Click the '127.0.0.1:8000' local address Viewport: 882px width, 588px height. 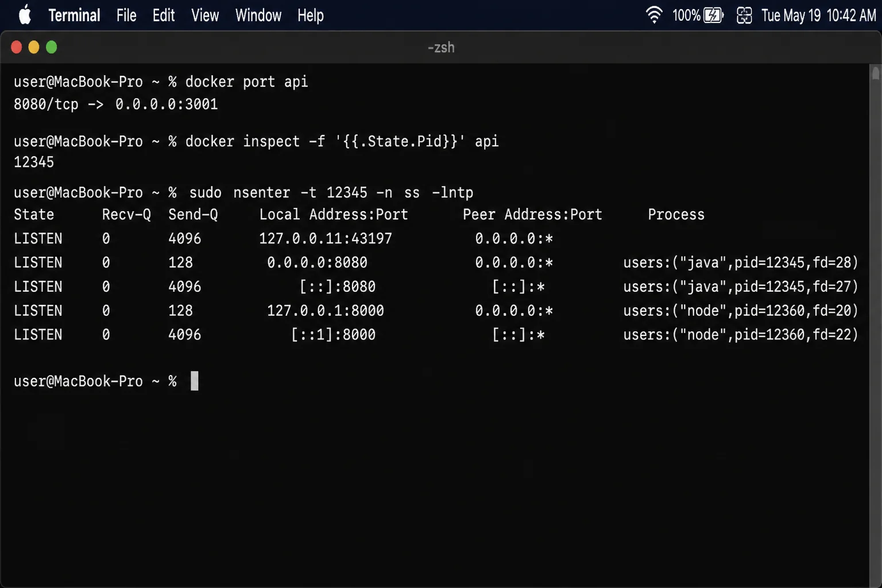[326, 311]
